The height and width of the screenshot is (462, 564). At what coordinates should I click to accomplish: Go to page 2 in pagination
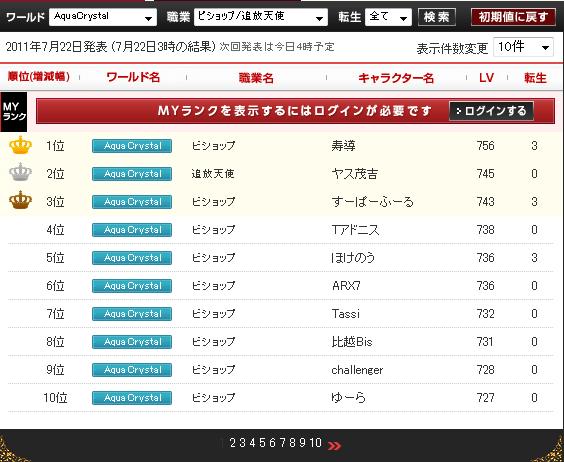[233, 443]
